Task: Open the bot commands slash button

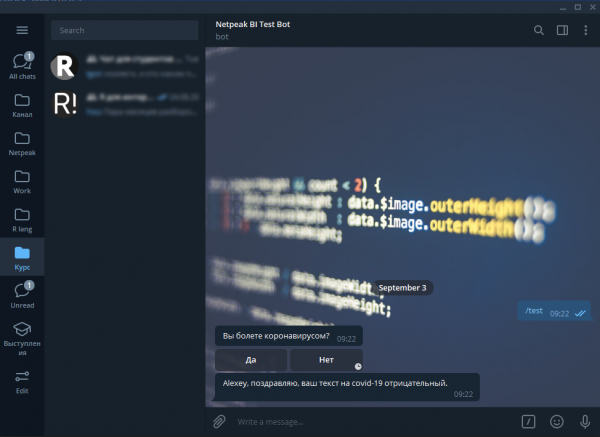Action: [530, 421]
